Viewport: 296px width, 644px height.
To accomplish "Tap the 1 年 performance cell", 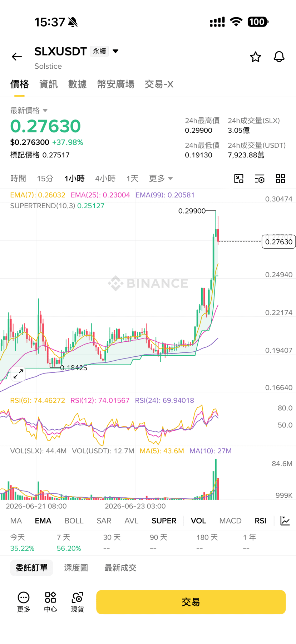I will click(250, 542).
